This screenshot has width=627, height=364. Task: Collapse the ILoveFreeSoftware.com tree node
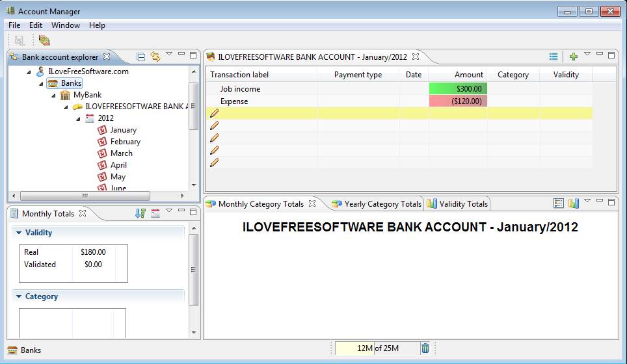point(29,72)
